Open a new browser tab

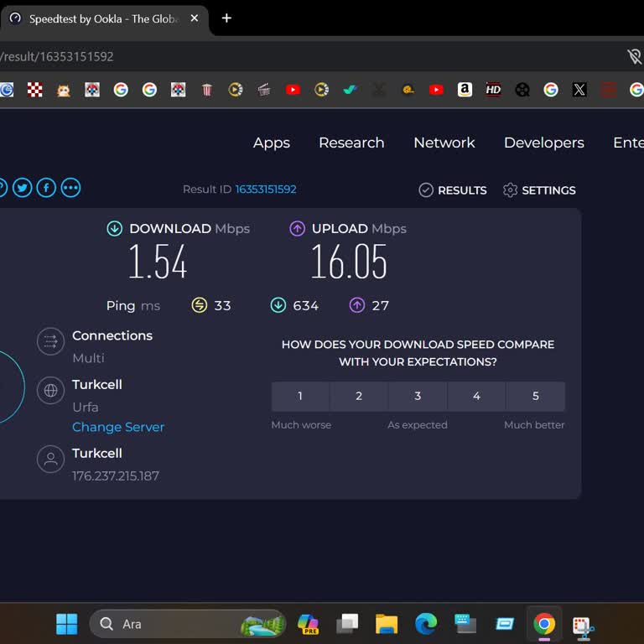[226, 18]
